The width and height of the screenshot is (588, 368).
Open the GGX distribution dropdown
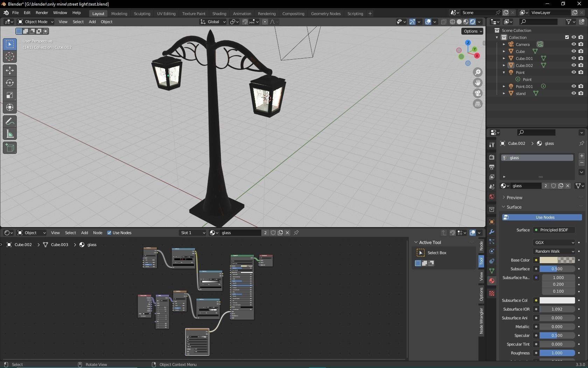tap(554, 243)
